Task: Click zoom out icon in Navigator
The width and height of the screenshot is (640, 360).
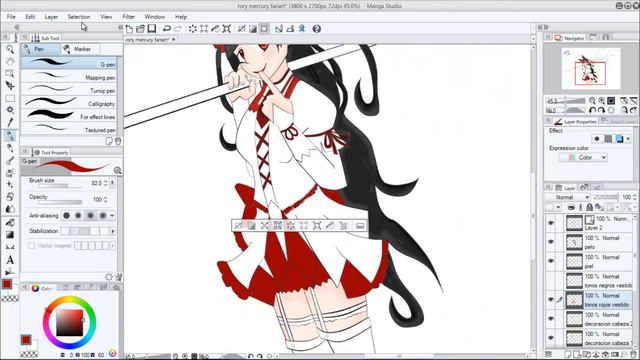Action: click(x=592, y=101)
